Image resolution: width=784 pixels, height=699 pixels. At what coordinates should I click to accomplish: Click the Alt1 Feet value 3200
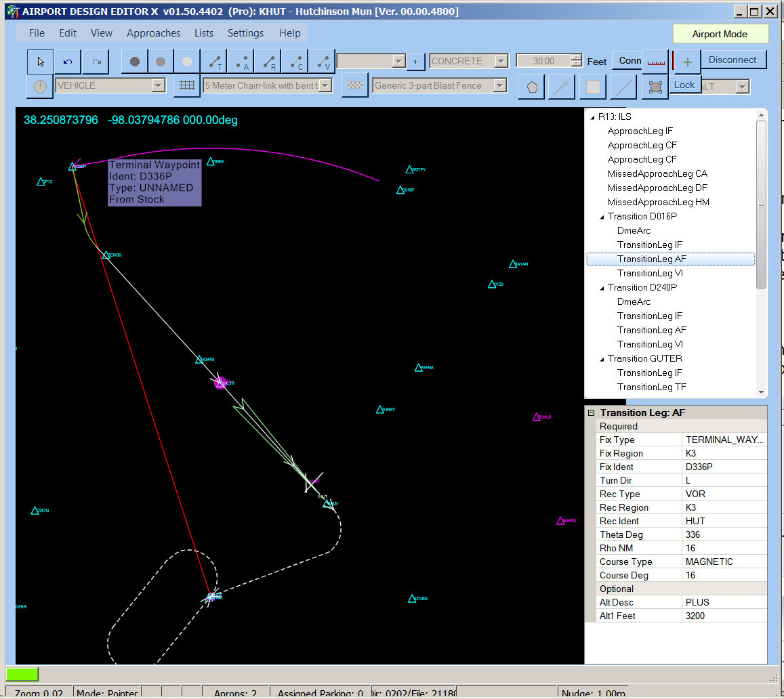(x=724, y=616)
